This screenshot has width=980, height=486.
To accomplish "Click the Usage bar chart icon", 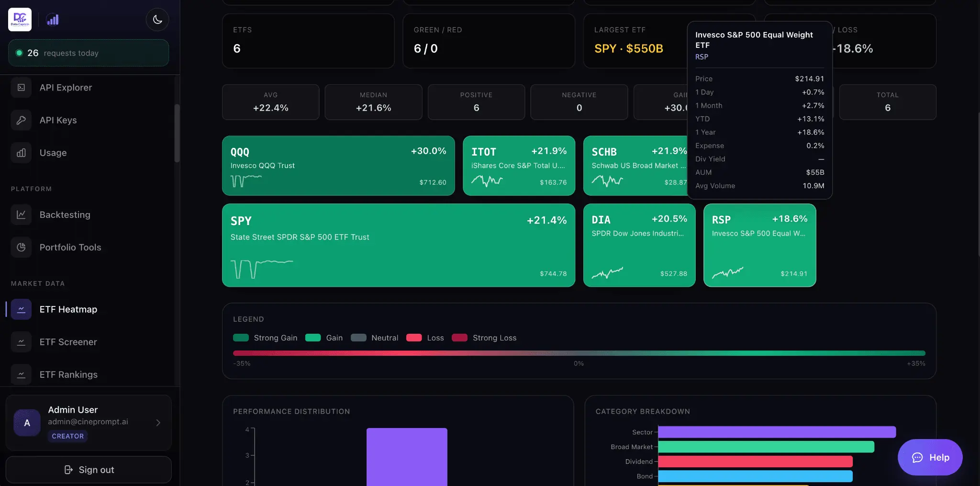I will coord(21,153).
